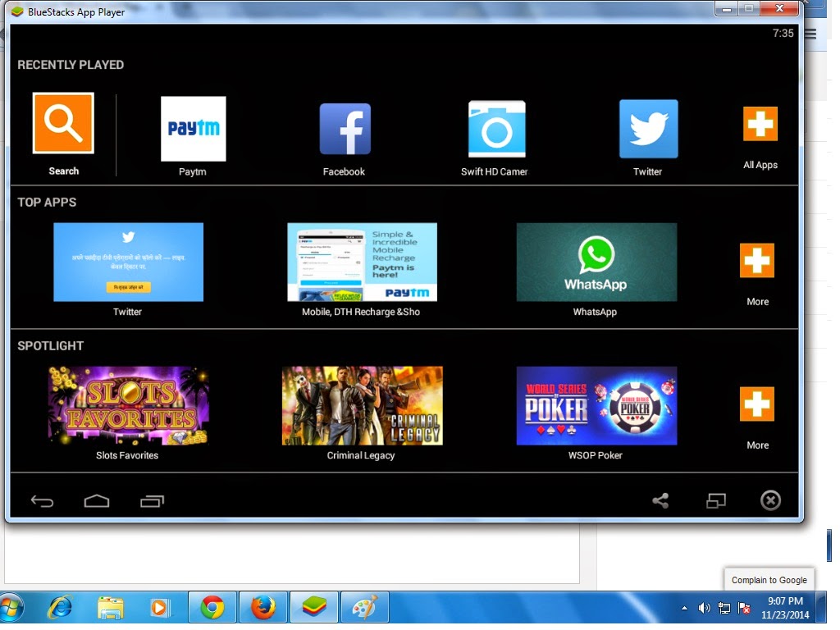The height and width of the screenshot is (630, 840).
Task: Click the share icon in bottom bar
Action: (660, 500)
